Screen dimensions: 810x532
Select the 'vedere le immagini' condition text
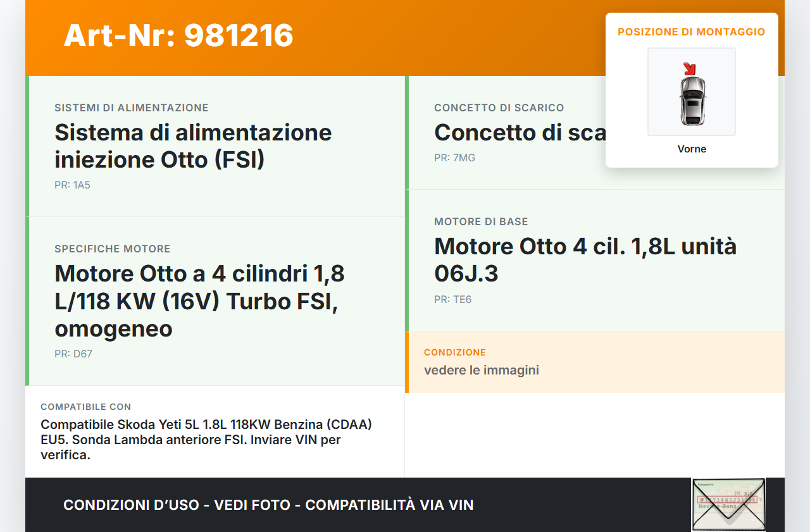click(482, 369)
